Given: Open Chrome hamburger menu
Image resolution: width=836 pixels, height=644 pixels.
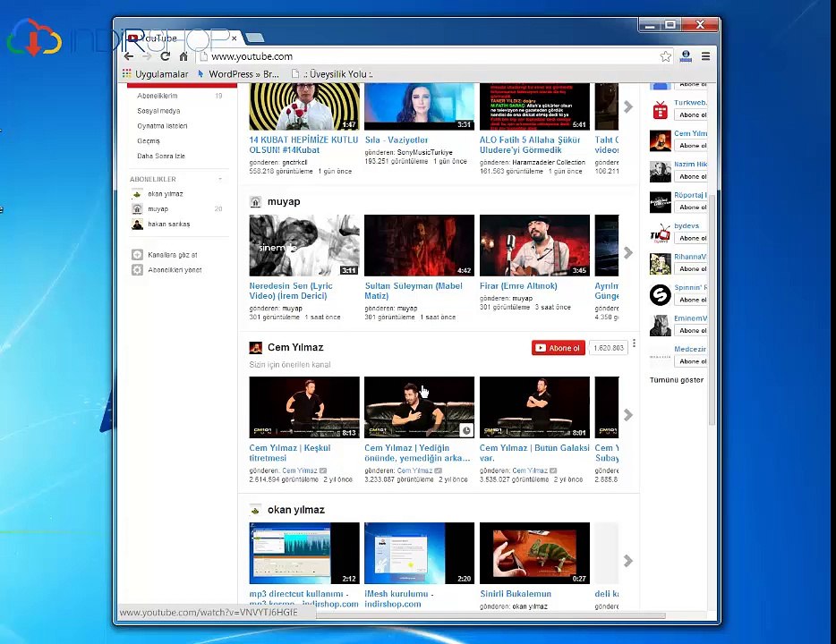Looking at the screenshot, I should click(x=705, y=56).
